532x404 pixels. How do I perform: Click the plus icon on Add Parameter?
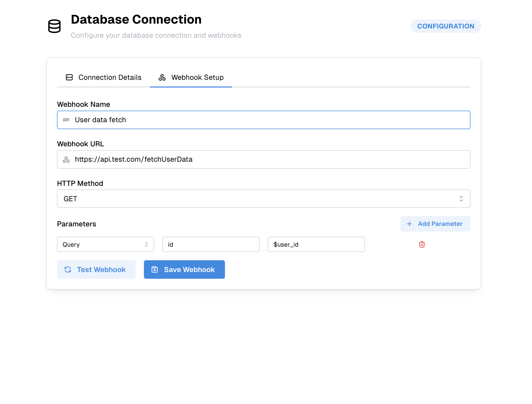pos(409,224)
